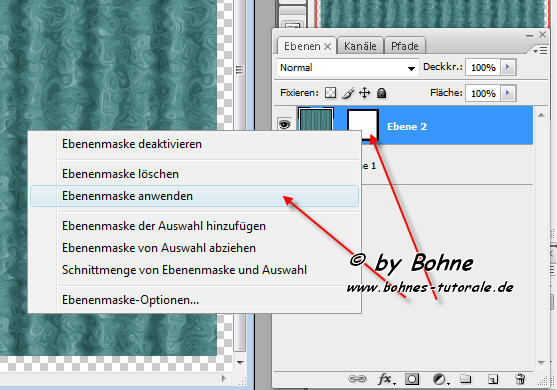Image resolution: width=557 pixels, height=390 pixels.
Task: Create new adjustment layer icon
Action: point(440,379)
